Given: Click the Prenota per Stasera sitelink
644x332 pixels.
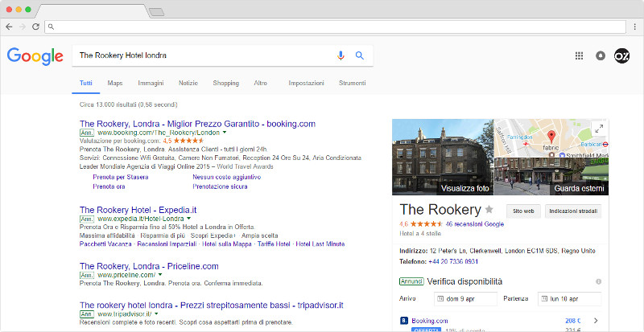Looking at the screenshot, I should pyautogui.click(x=121, y=178).
